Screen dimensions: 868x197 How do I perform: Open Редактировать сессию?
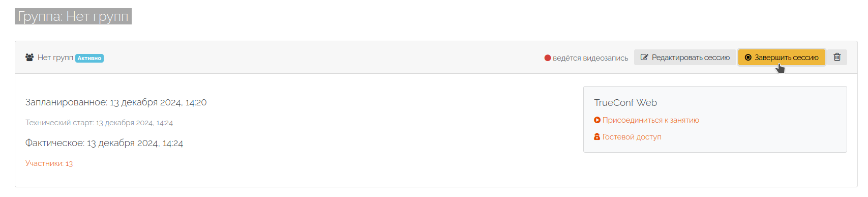pos(685,58)
